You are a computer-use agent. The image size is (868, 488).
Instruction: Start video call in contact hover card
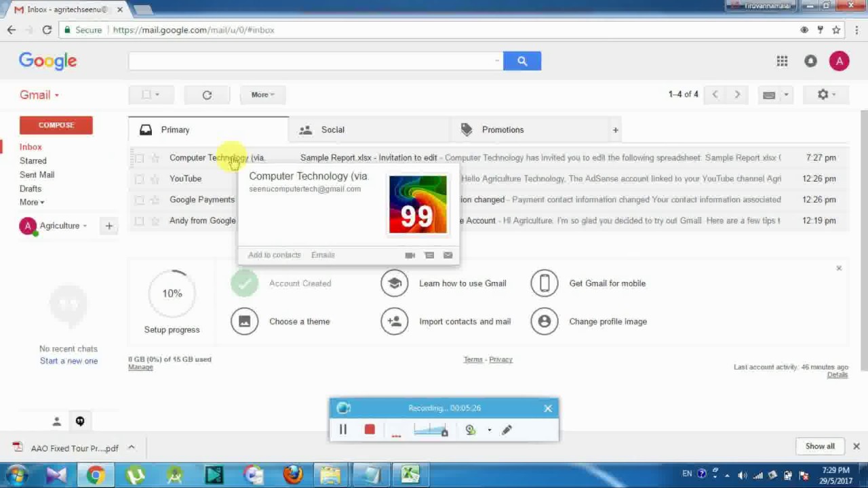(410, 255)
